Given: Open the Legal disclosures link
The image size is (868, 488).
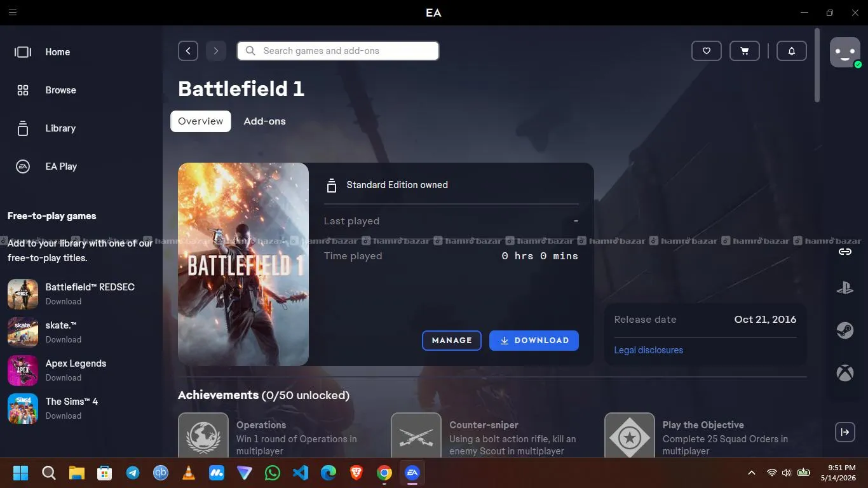Looking at the screenshot, I should pos(649,350).
